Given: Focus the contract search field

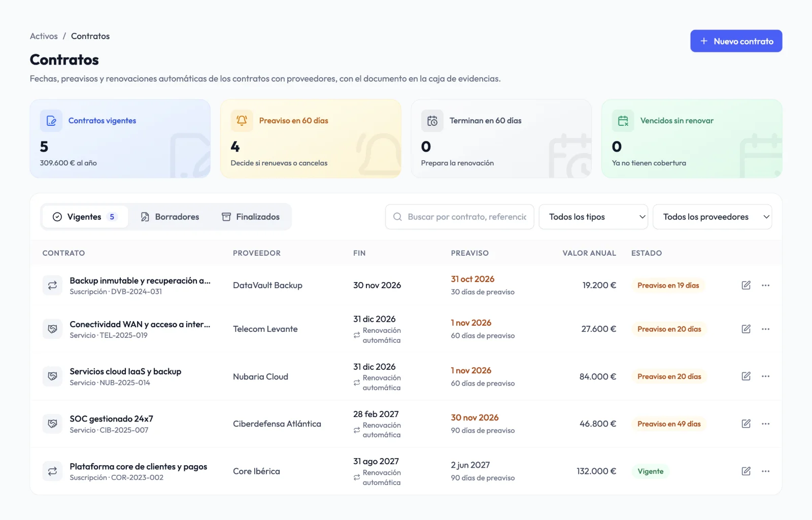Looking at the screenshot, I should tap(459, 217).
